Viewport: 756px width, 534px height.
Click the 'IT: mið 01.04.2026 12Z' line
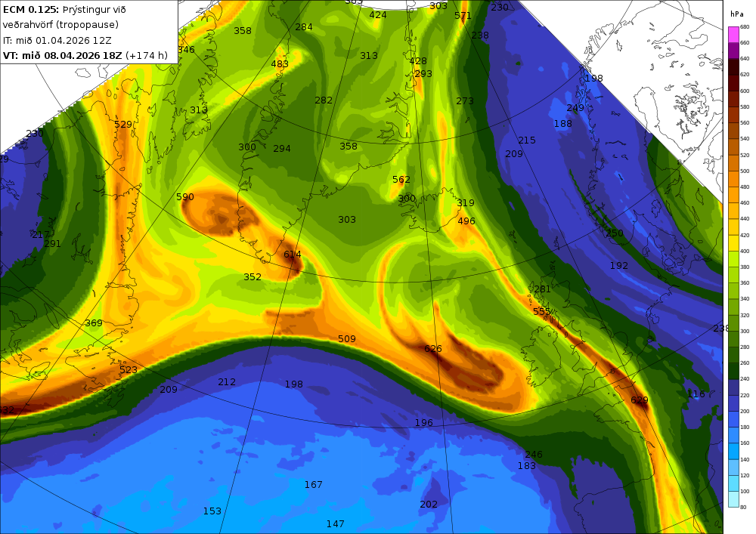[57, 41]
